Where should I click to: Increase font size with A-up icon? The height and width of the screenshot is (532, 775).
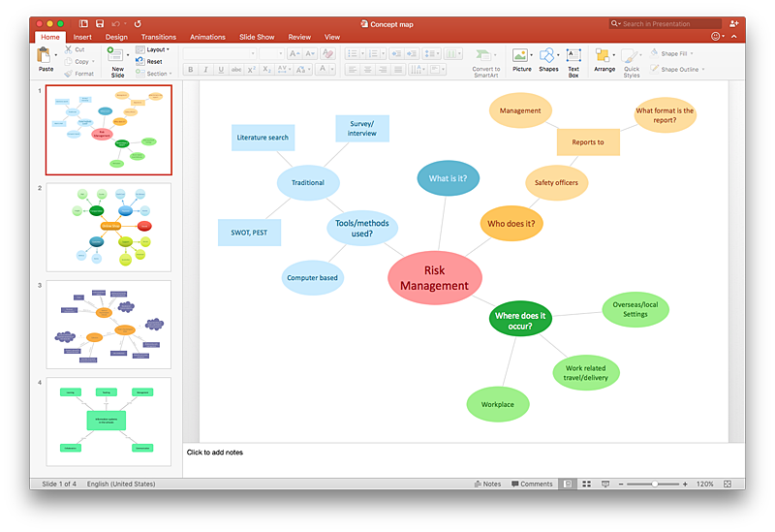click(x=294, y=53)
